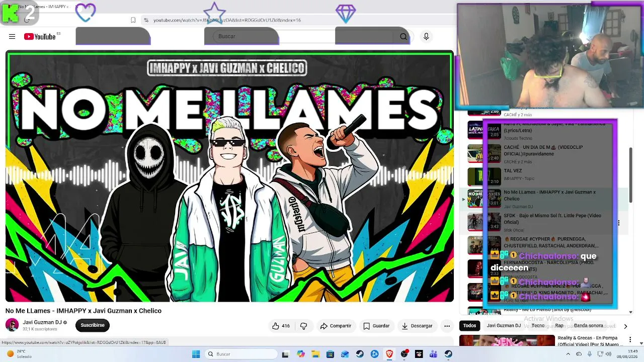Open options for the SFDK playlist item
The image size is (644, 362).
618,223
